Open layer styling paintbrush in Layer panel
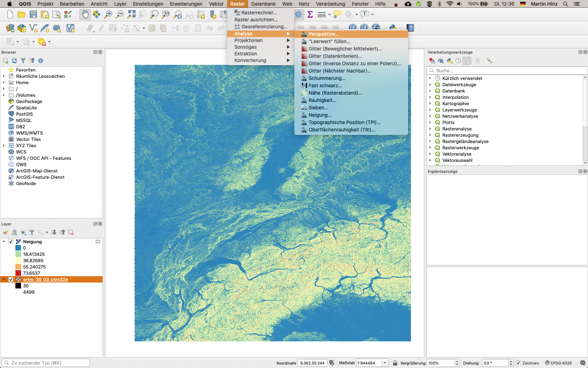This screenshot has width=588, height=368. pos(6,232)
